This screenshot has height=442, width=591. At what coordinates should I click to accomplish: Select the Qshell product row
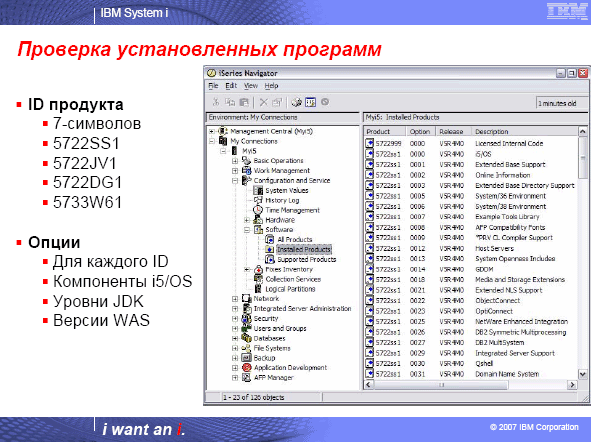pos(471,363)
